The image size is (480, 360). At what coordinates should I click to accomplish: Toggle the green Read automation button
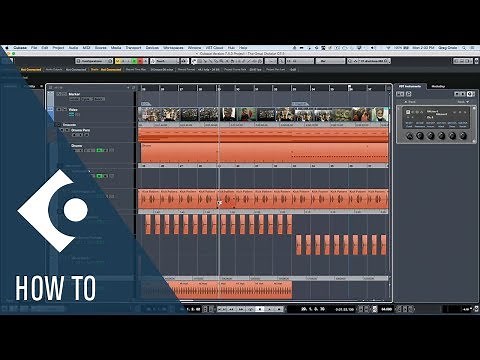click(x=134, y=61)
